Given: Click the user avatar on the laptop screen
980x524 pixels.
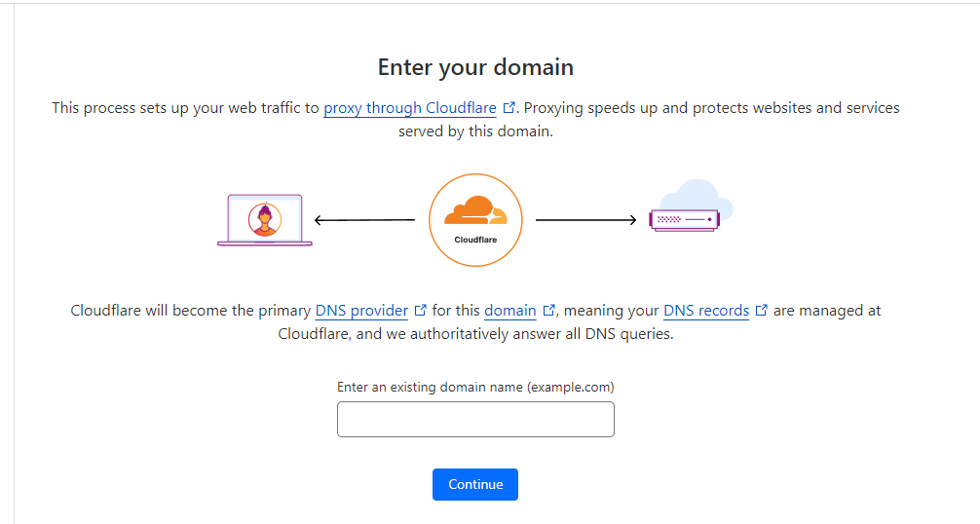Looking at the screenshot, I should click(x=265, y=220).
